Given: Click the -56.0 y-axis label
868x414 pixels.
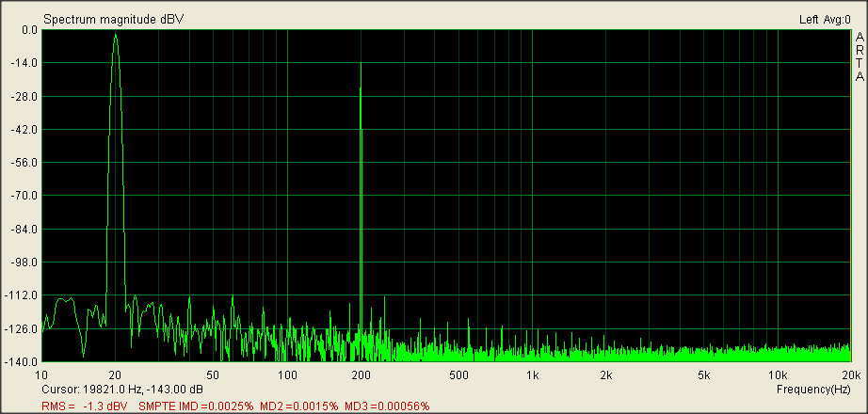Looking at the screenshot, I should tap(25, 164).
